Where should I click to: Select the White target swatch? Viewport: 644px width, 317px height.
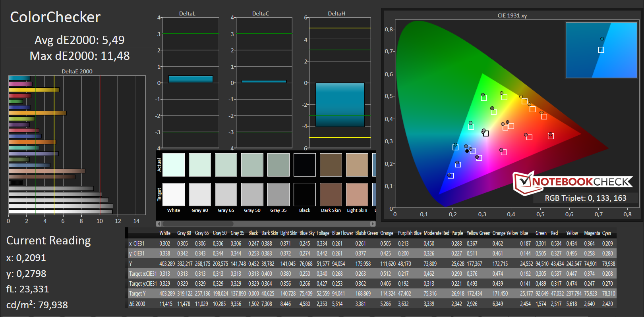tap(174, 194)
